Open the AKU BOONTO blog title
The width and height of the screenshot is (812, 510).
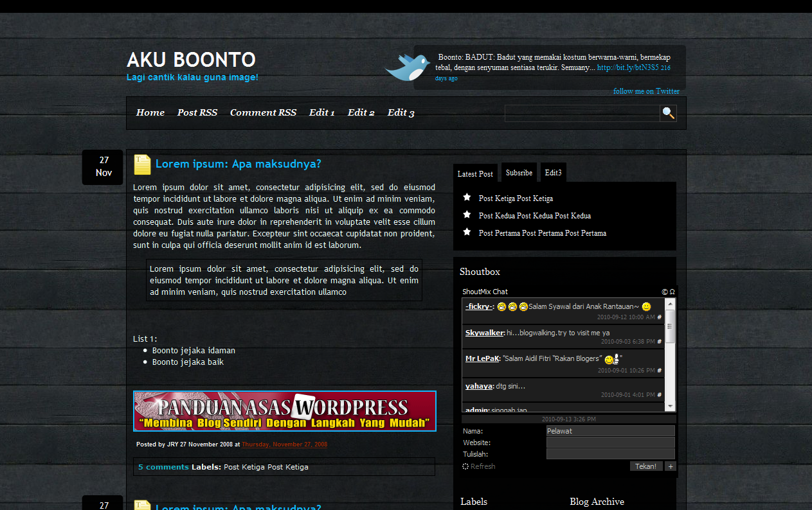(x=191, y=60)
